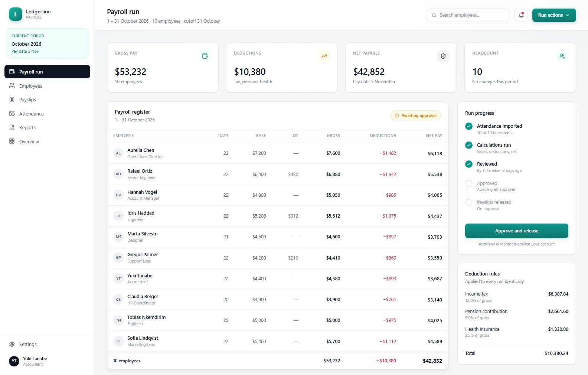Click Aurelia Chen's AC avatar
Screen dimensions: 588x375
[118, 153]
